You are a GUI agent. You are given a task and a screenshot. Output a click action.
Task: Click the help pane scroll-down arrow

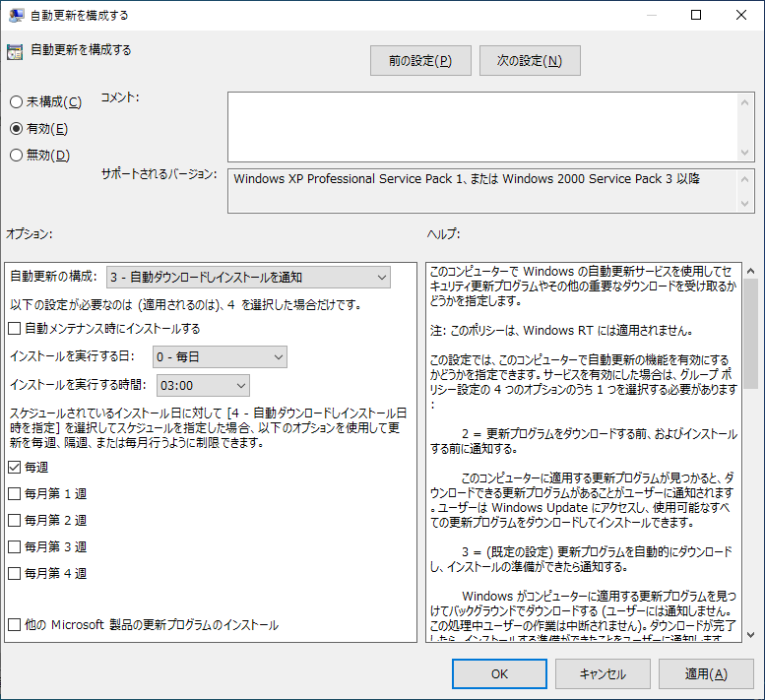pos(751,635)
